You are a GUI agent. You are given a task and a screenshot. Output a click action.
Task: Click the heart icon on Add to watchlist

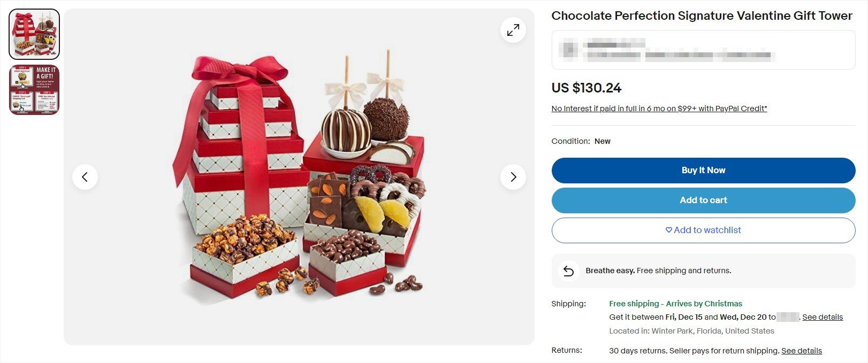pyautogui.click(x=668, y=230)
